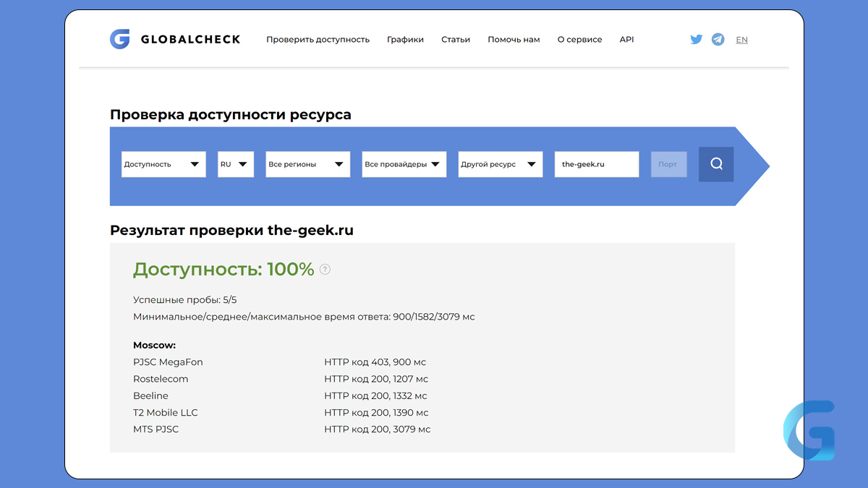The height and width of the screenshot is (488, 868).
Task: Click HTTP код 200, 1332 мс result
Action: click(375, 395)
